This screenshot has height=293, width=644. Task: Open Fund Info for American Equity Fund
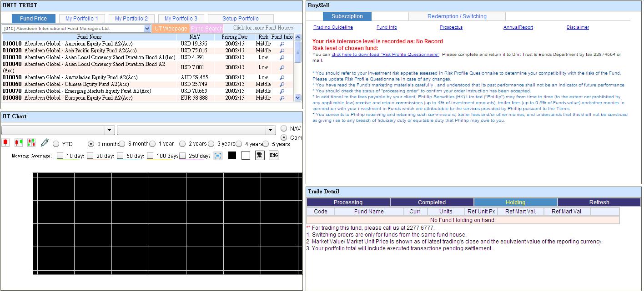point(282,44)
